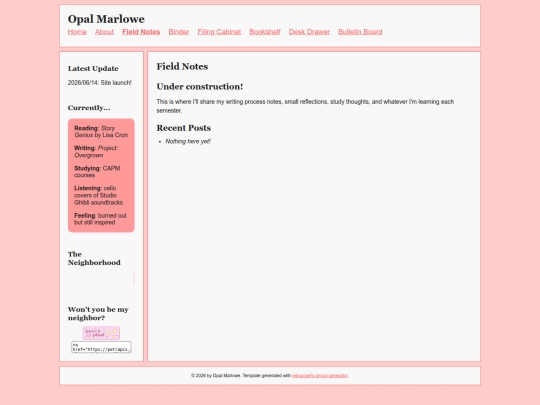This screenshot has height=405, width=540.
Task: Click the Neighborhood box scrollbar
Action: click(x=134, y=278)
